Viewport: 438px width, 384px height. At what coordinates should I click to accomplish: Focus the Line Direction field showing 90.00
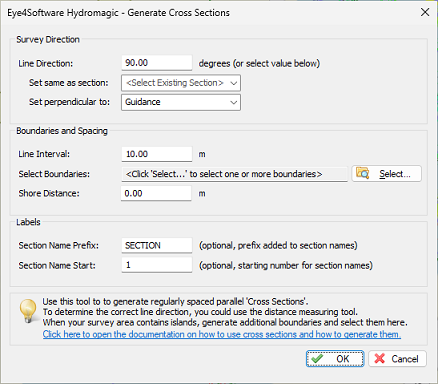[157, 63]
